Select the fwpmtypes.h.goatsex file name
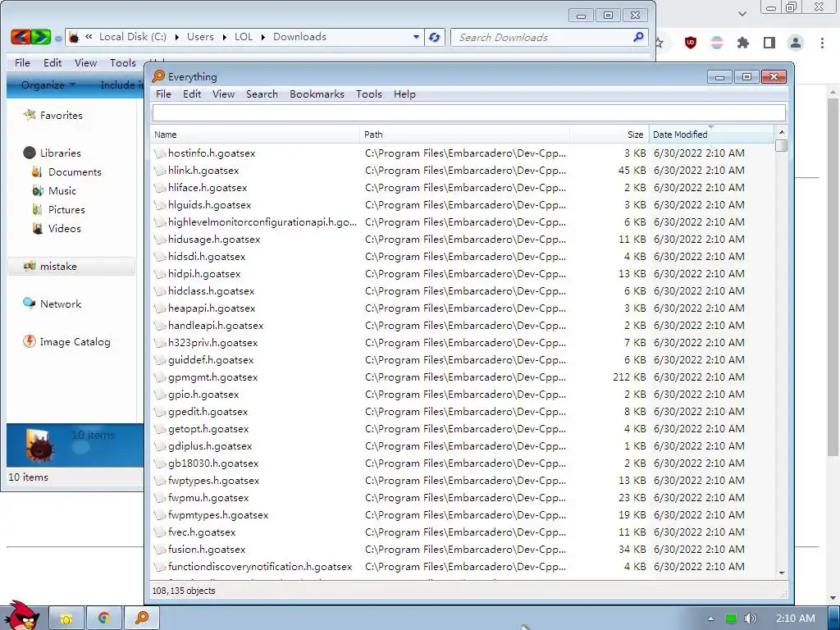Image resolution: width=840 pixels, height=630 pixels. 218,515
